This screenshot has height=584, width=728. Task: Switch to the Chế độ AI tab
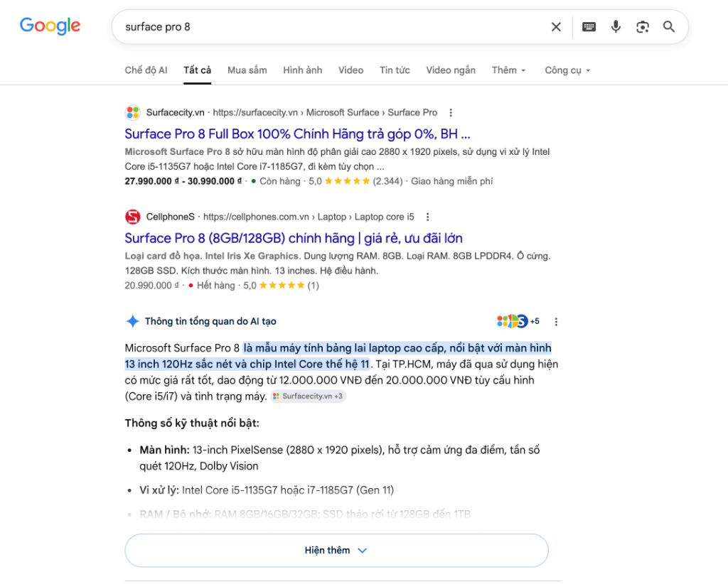(x=146, y=70)
